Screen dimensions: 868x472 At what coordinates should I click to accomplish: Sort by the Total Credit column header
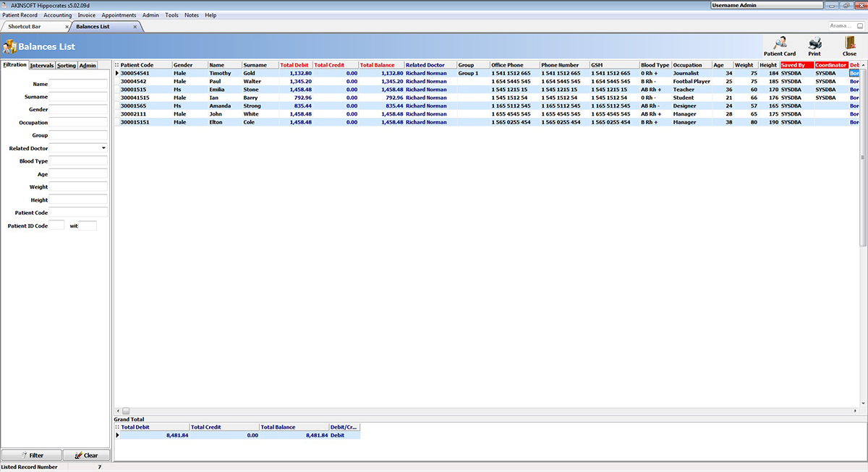(336, 65)
